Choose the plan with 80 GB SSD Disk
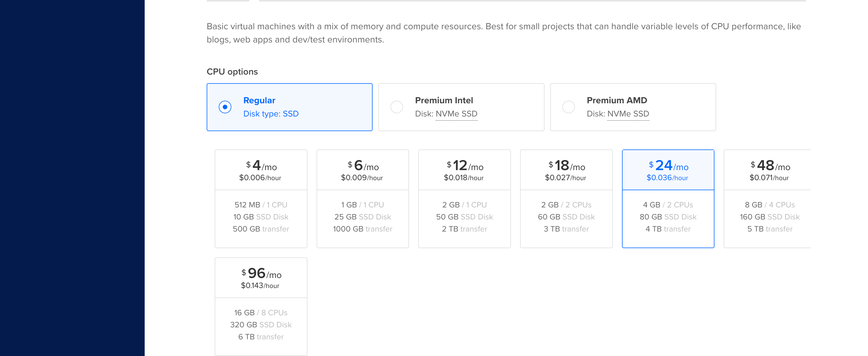868x356 pixels. click(x=668, y=217)
